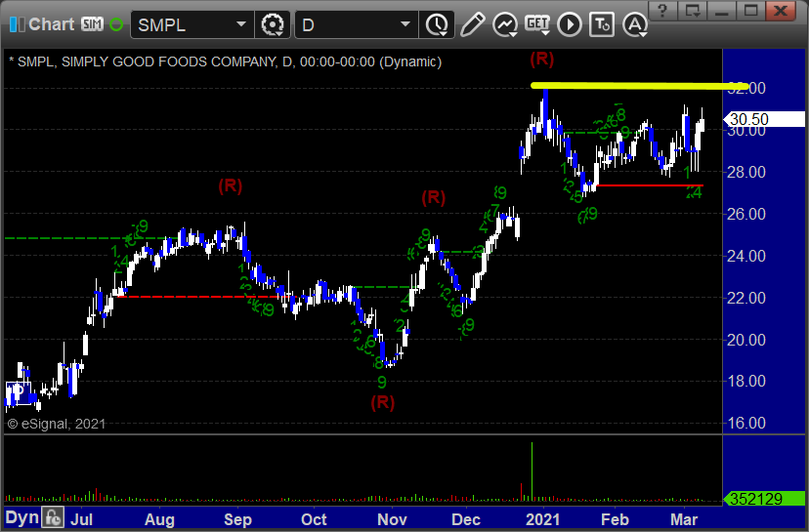809x532 pixels.
Task: Open the circled A toolbar menu
Action: point(635,24)
